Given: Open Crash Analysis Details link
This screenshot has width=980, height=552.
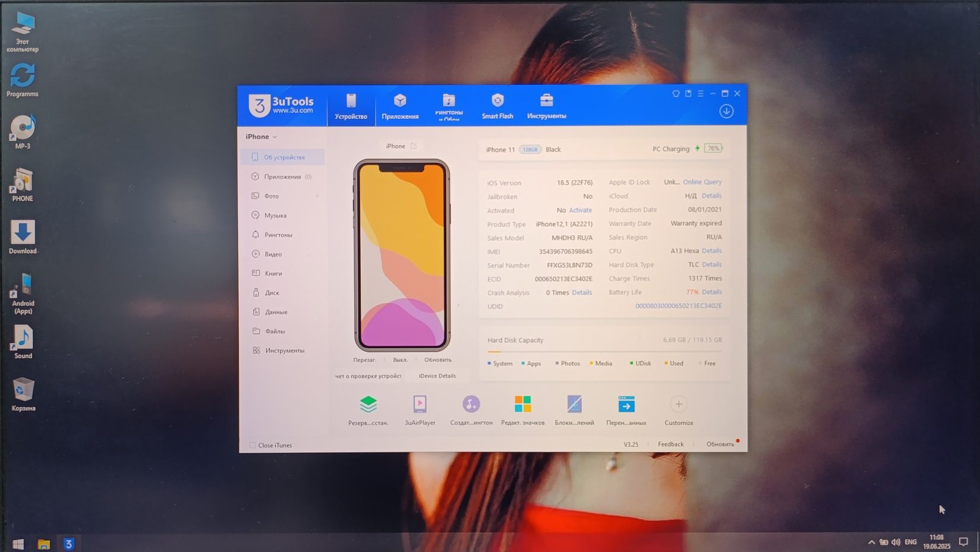Looking at the screenshot, I should (582, 292).
